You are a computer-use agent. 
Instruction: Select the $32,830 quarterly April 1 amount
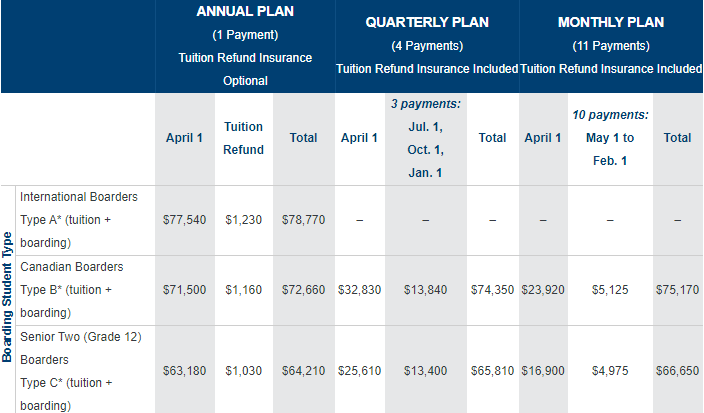pos(361,290)
